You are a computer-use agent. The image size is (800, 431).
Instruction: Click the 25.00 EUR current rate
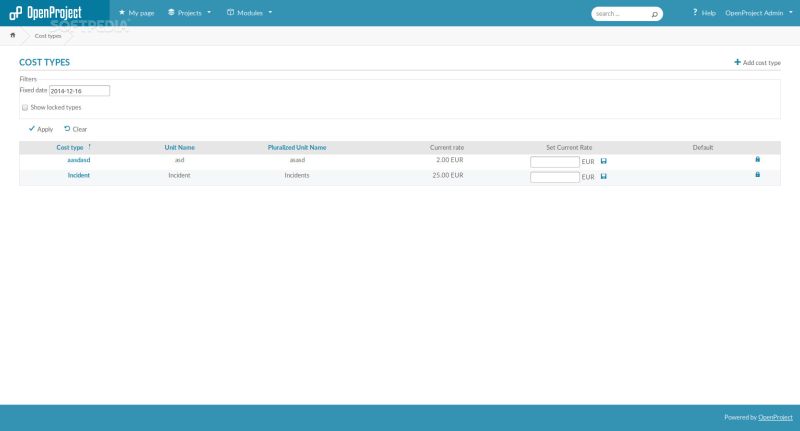click(448, 175)
